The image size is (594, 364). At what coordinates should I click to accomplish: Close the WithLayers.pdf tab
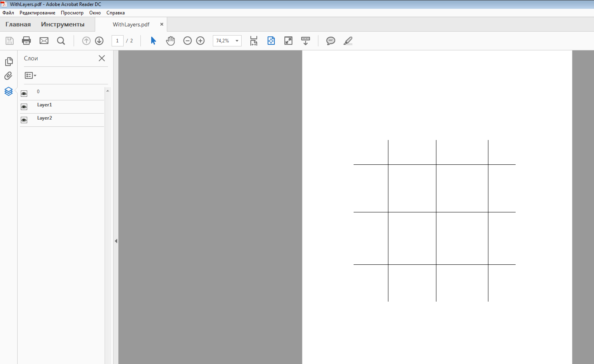162,24
